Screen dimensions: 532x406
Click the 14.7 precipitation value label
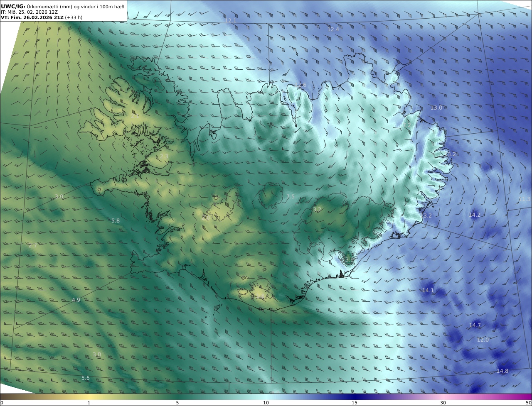(x=475, y=325)
